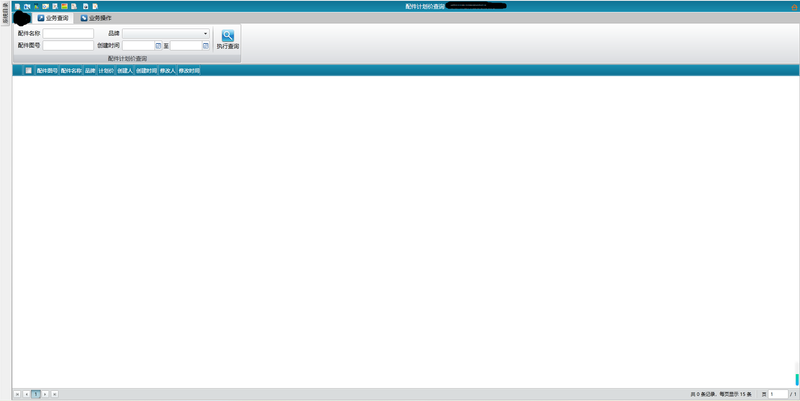Click the 创建时间 column header
Screen dimensions: 800x401
coord(146,71)
